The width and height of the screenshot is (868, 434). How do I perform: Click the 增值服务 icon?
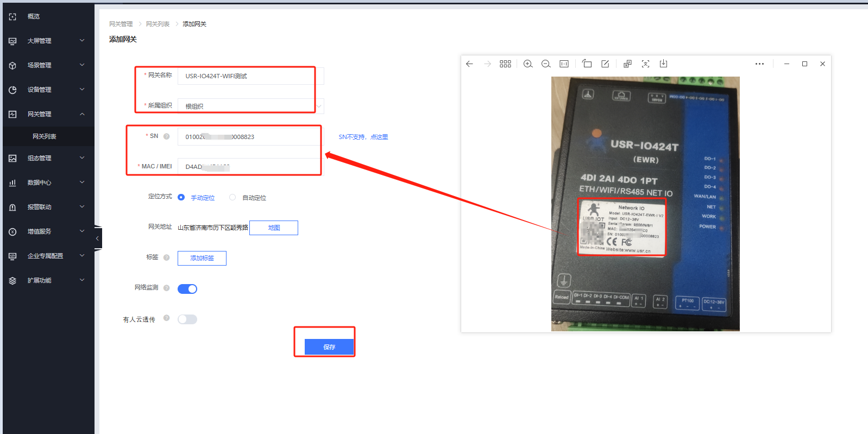pyautogui.click(x=12, y=232)
